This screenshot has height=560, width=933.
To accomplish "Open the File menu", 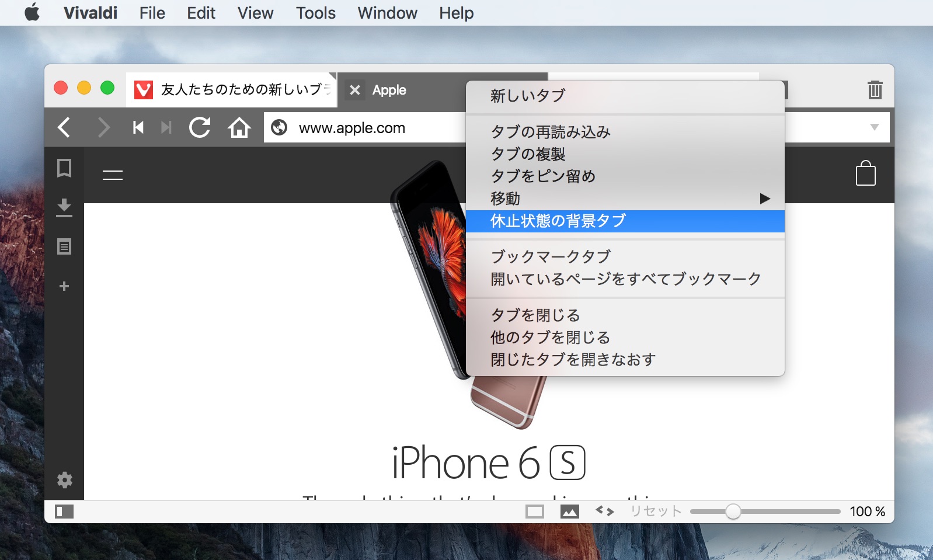I will pyautogui.click(x=152, y=13).
